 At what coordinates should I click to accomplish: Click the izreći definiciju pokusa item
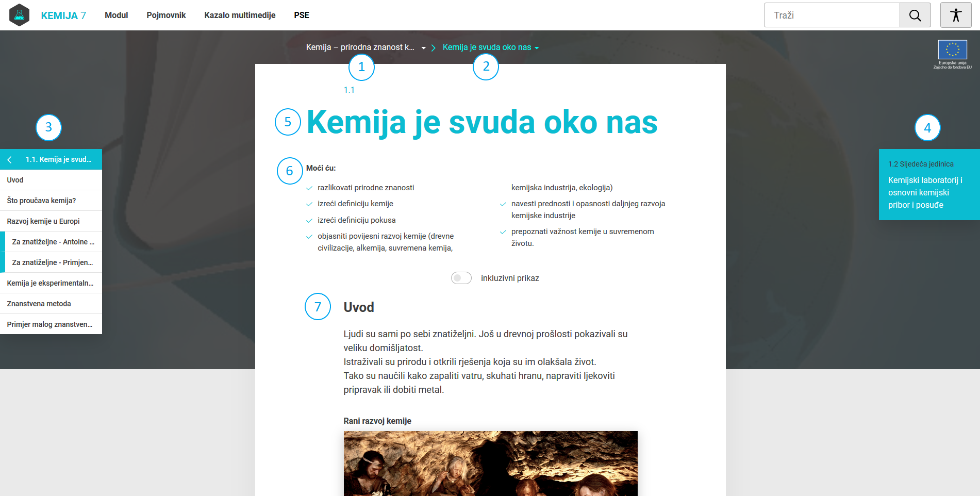pos(357,220)
